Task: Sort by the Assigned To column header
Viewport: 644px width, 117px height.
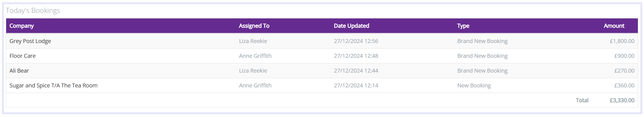Action: pos(254,26)
